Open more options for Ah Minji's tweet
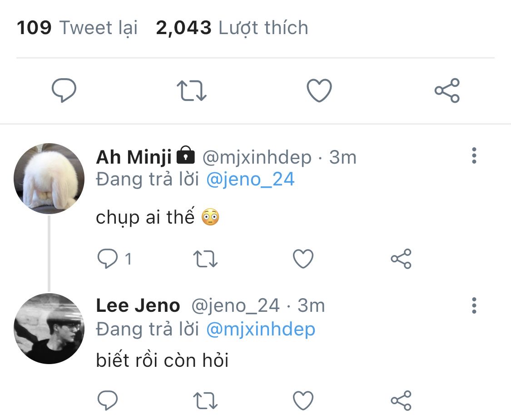Image resolution: width=511 pixels, height=420 pixels. pos(474,156)
